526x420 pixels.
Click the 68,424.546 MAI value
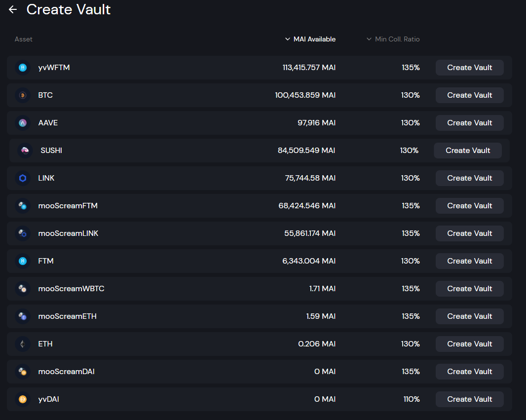point(307,206)
